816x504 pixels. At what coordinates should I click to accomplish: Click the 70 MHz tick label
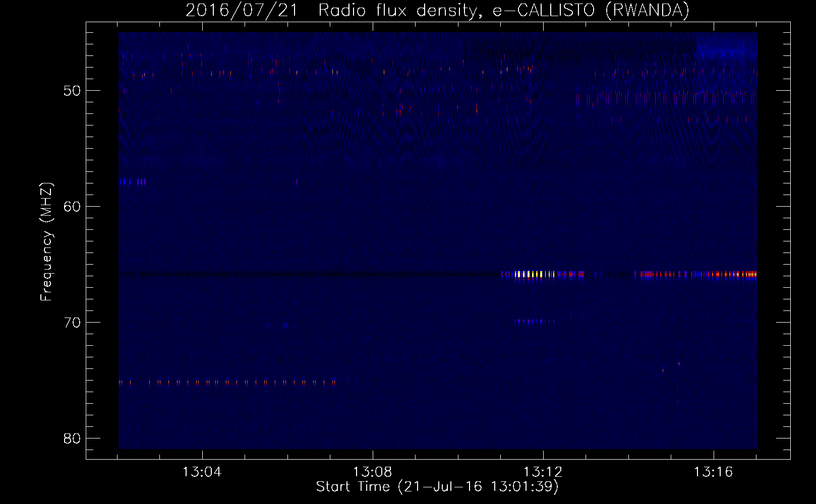(72, 323)
